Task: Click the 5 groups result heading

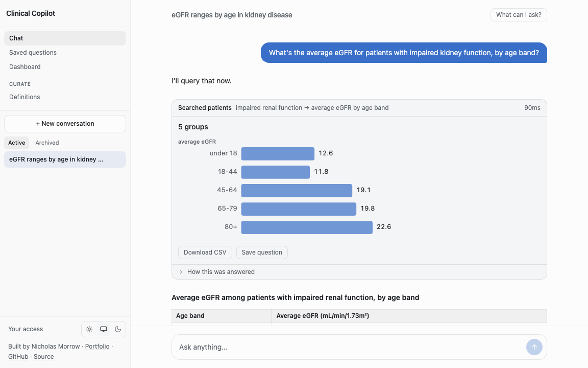Action: point(193,127)
